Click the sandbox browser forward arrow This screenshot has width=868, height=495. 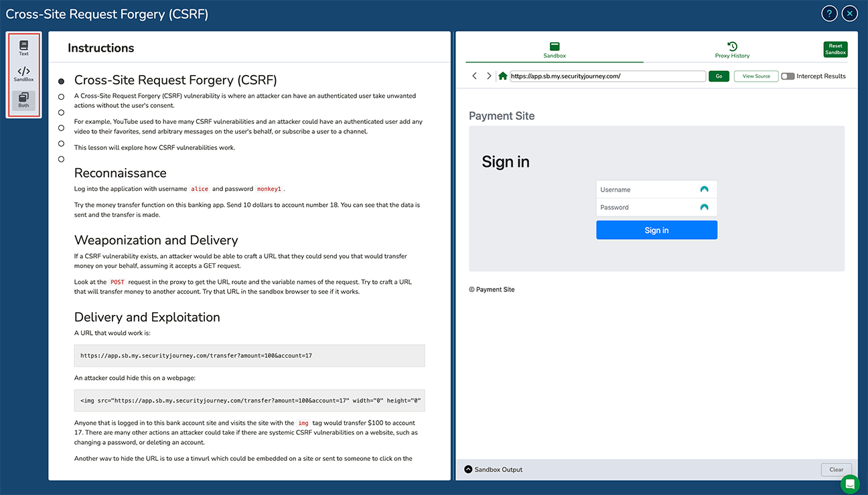(x=489, y=76)
